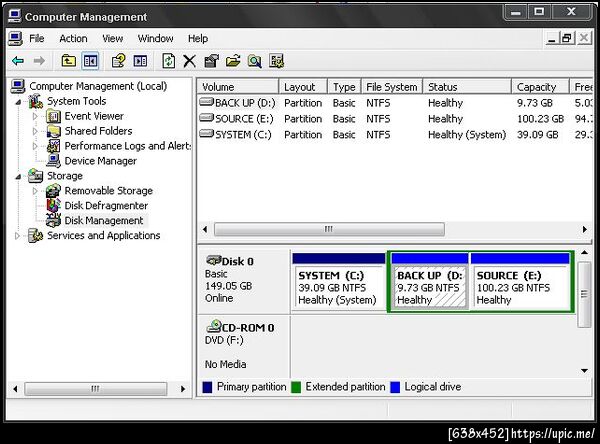Click the grey Forward arrow

click(39, 61)
